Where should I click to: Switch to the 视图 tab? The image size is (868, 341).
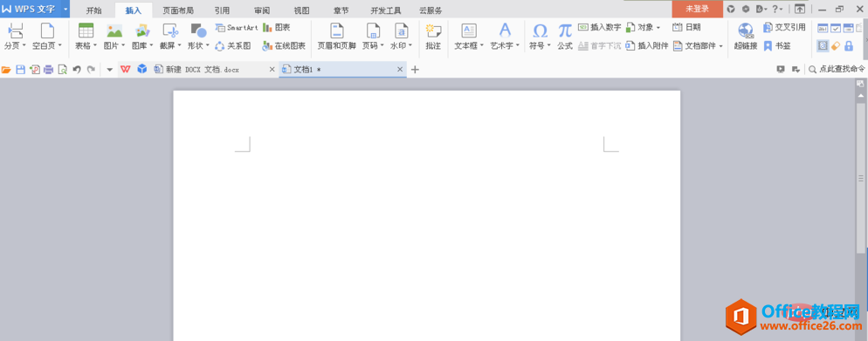coord(301,10)
